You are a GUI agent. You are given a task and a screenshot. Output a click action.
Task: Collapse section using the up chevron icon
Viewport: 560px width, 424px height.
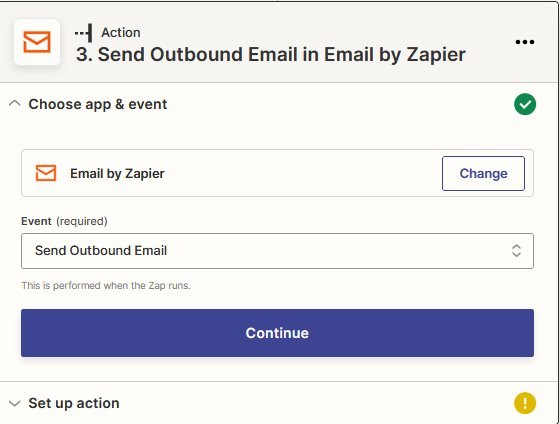tap(14, 104)
